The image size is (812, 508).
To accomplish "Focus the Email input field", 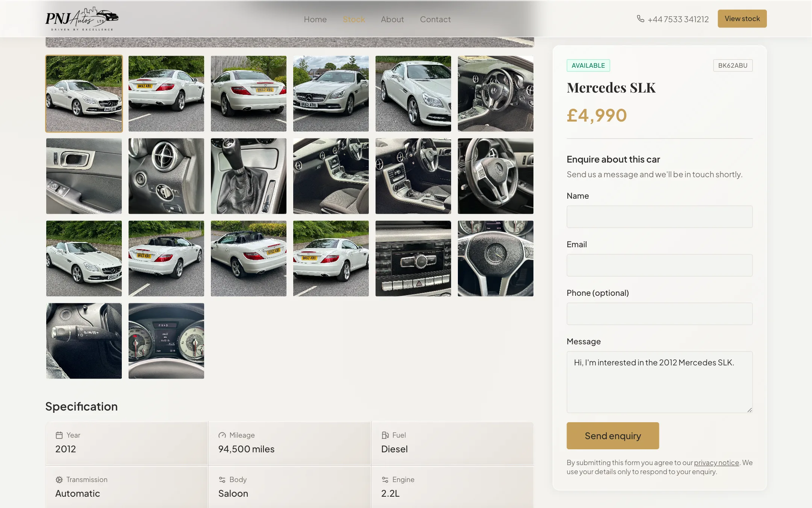I will (x=659, y=265).
